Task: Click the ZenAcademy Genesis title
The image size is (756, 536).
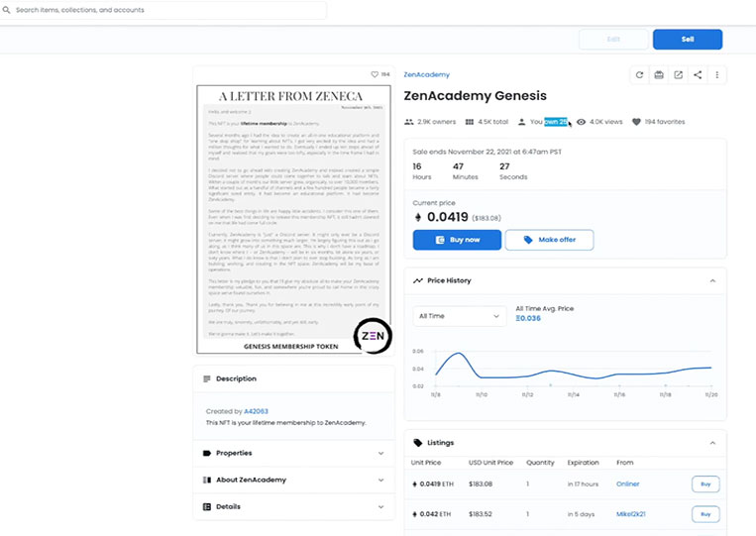Action: coord(475,96)
